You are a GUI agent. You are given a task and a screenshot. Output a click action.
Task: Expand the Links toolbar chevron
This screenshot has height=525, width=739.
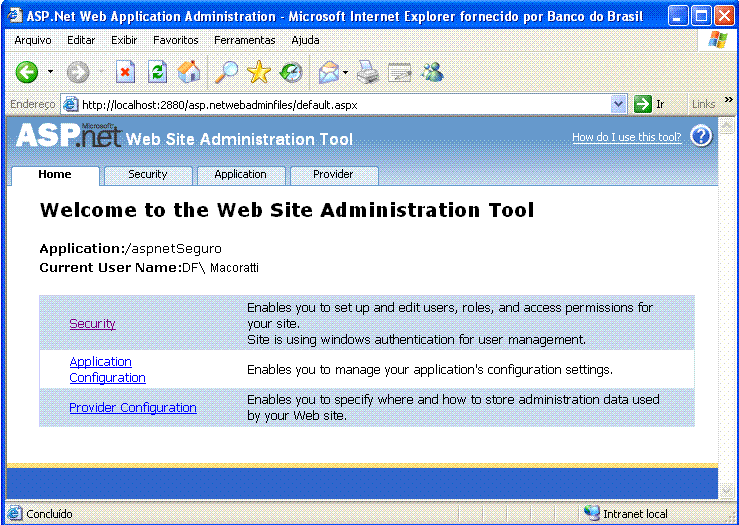tap(729, 100)
